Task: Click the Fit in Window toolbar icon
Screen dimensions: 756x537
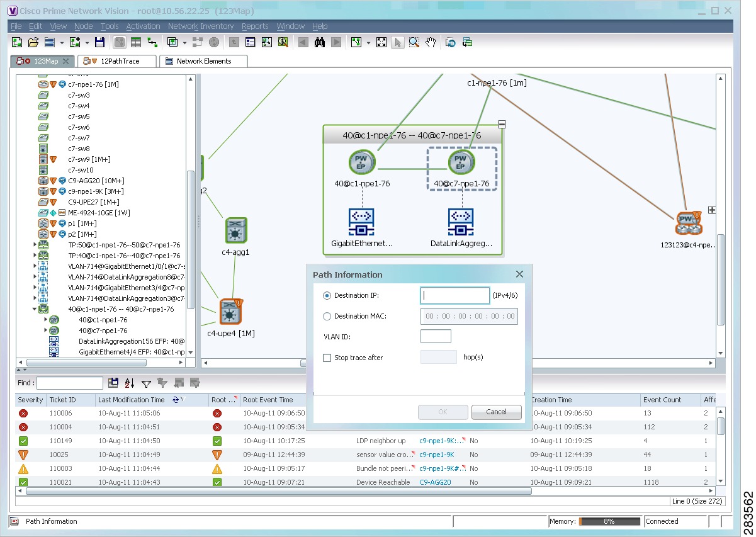Action: click(381, 42)
